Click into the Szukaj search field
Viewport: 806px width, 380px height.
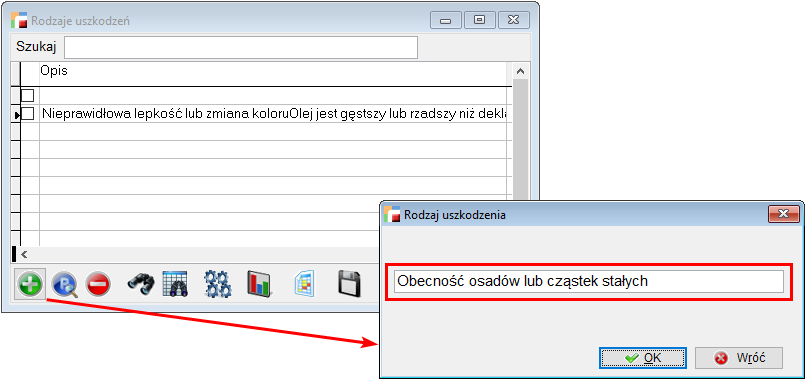coord(241,47)
